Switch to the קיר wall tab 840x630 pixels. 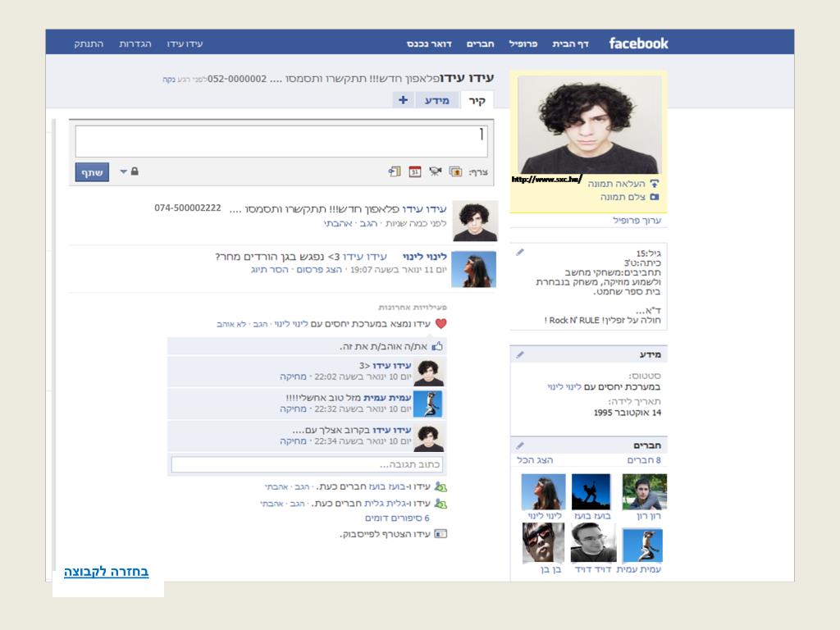477,100
